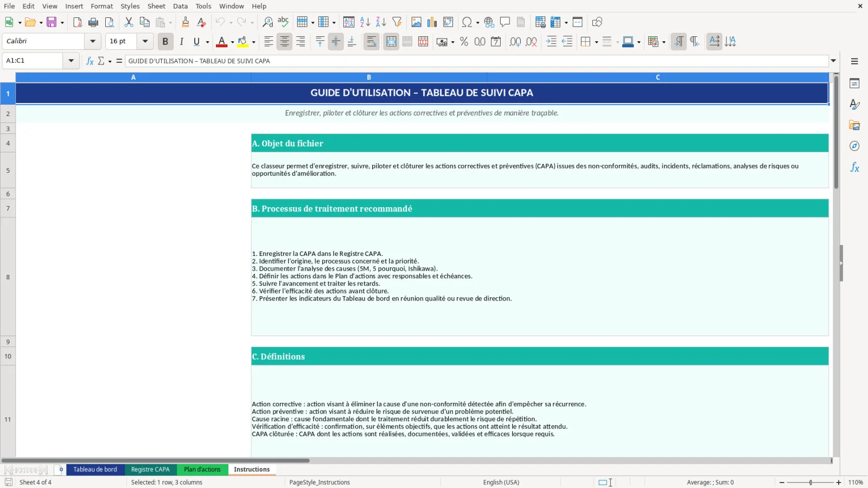Open the sidebar Properties panel

[854, 84]
